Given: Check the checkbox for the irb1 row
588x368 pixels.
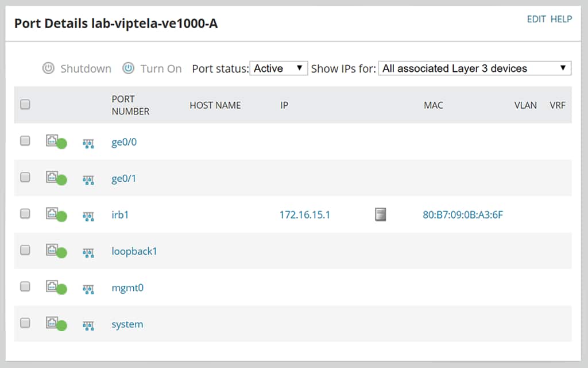Looking at the screenshot, I should [25, 213].
